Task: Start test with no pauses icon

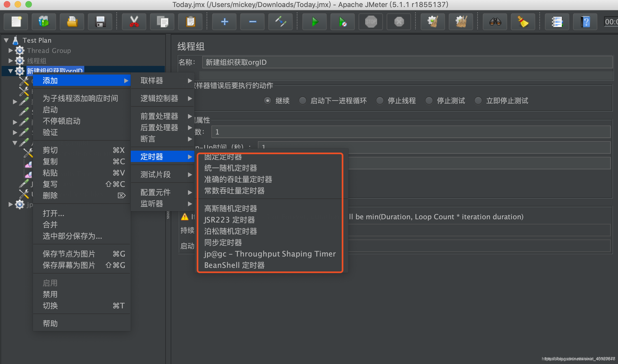Action: pos(343,22)
